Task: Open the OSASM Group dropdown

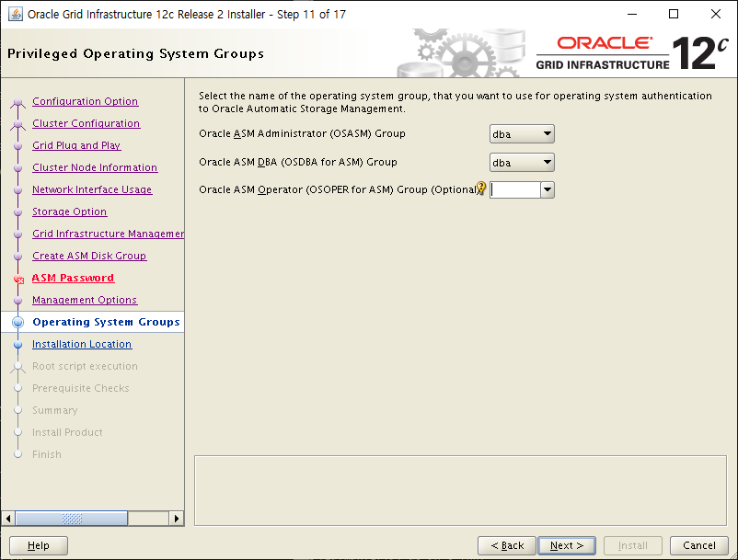Action: click(522, 134)
